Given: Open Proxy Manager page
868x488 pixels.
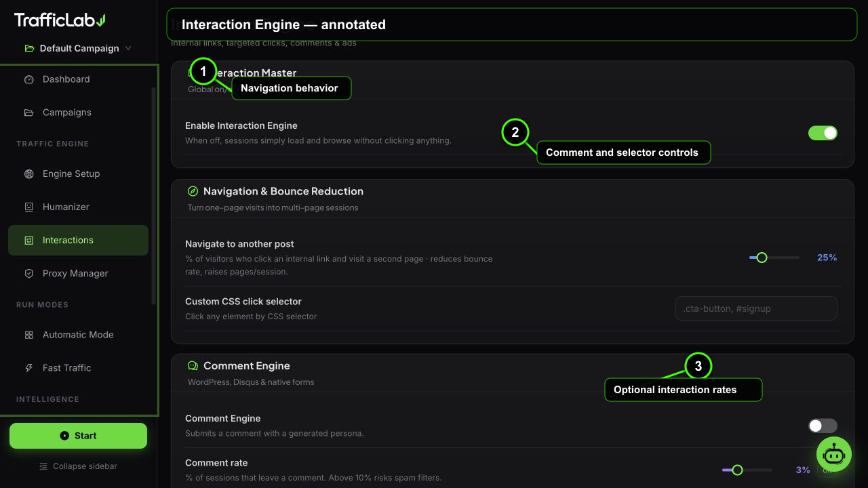Looking at the screenshot, I should coord(78,273).
